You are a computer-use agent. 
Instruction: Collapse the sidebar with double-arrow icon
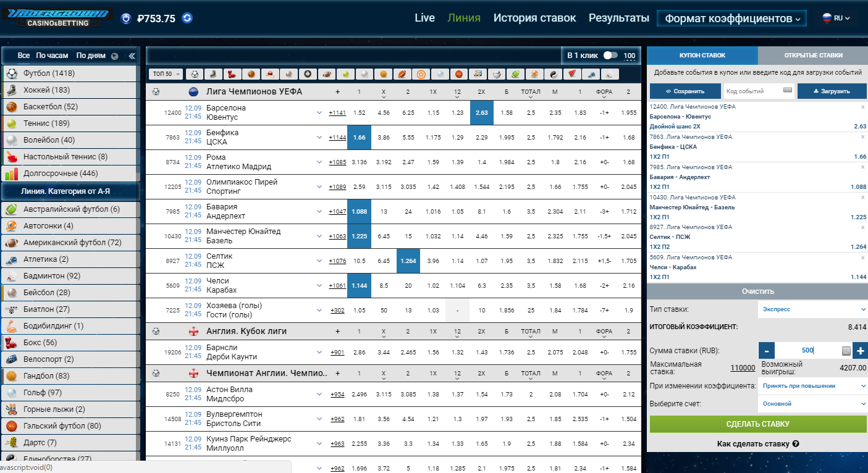click(132, 56)
